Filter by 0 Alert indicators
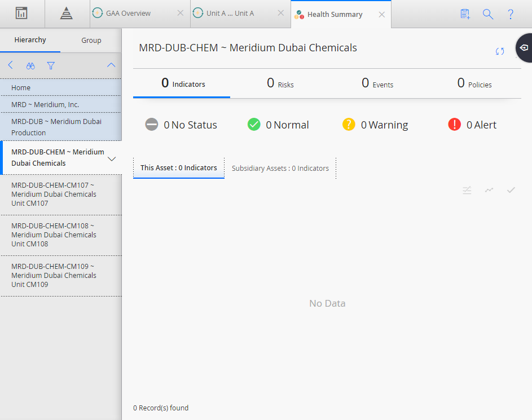Viewport: 532px width, 420px height. click(x=472, y=125)
